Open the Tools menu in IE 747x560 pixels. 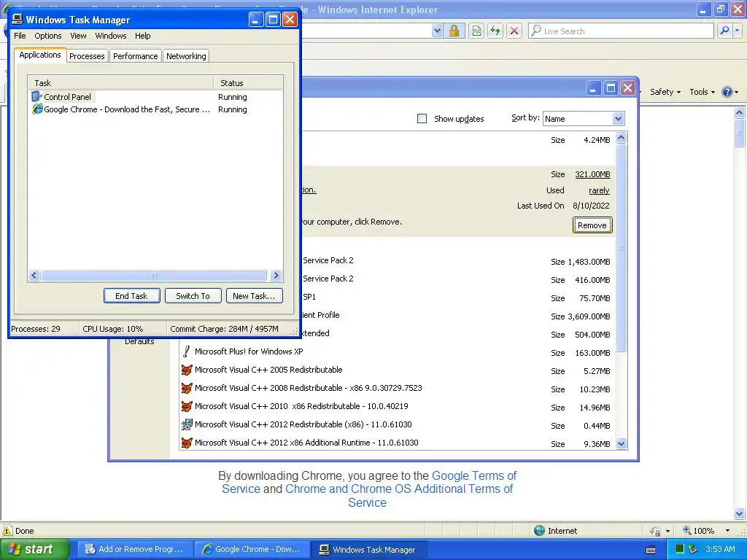point(702,92)
